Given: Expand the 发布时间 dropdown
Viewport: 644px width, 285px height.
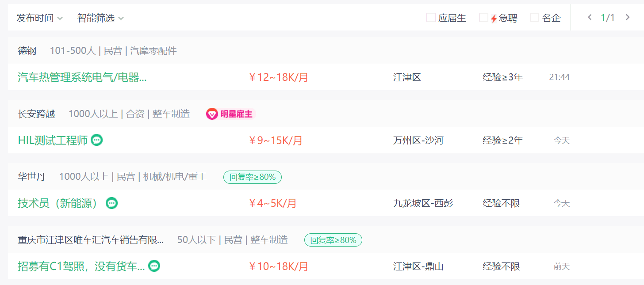Looking at the screenshot, I should (x=40, y=18).
